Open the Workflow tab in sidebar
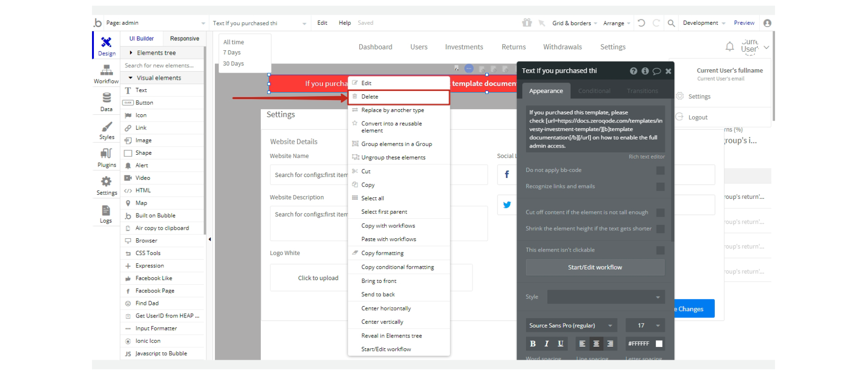Viewport: 868px width, 374px height. click(x=106, y=74)
